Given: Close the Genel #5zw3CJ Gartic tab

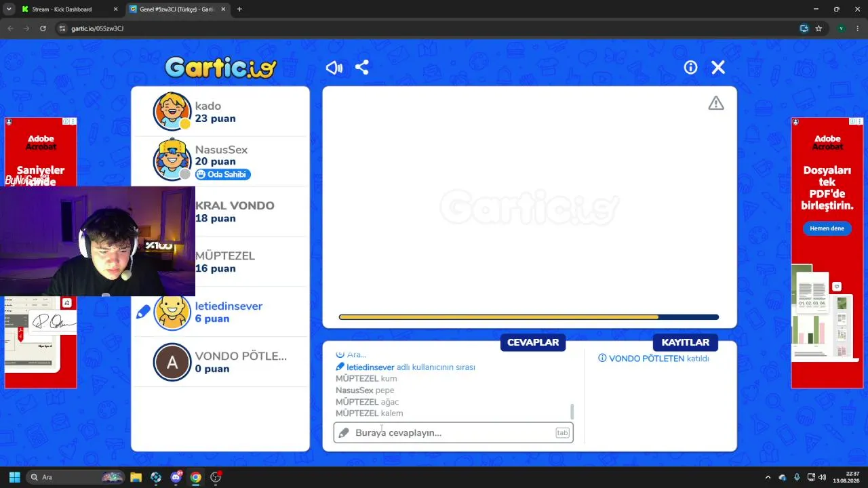Looking at the screenshot, I should coord(222,9).
